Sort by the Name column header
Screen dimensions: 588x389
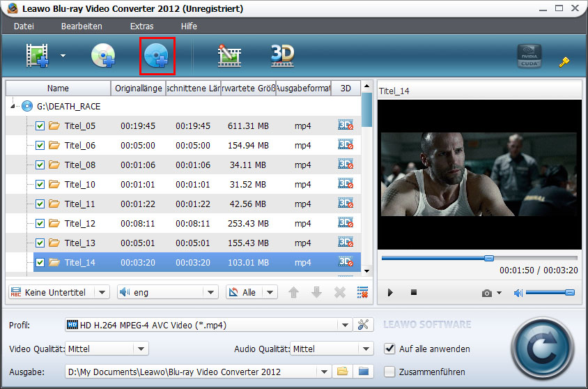click(x=58, y=88)
